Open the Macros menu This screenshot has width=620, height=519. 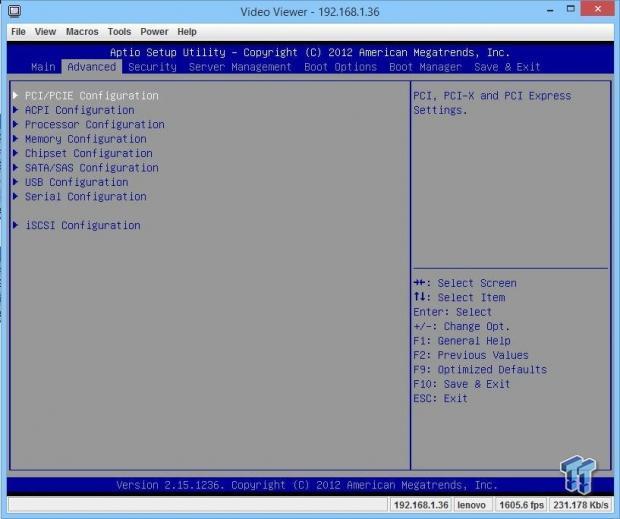click(x=82, y=32)
